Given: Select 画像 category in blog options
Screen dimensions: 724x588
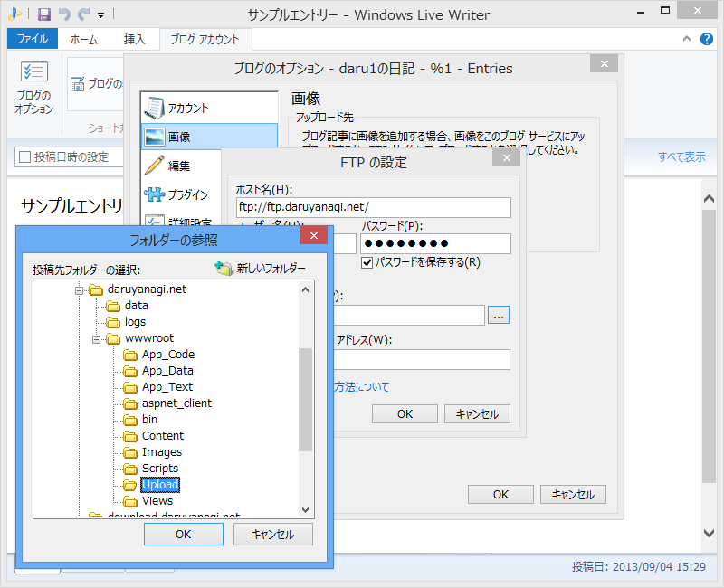Looking at the screenshot, I should tap(209, 137).
